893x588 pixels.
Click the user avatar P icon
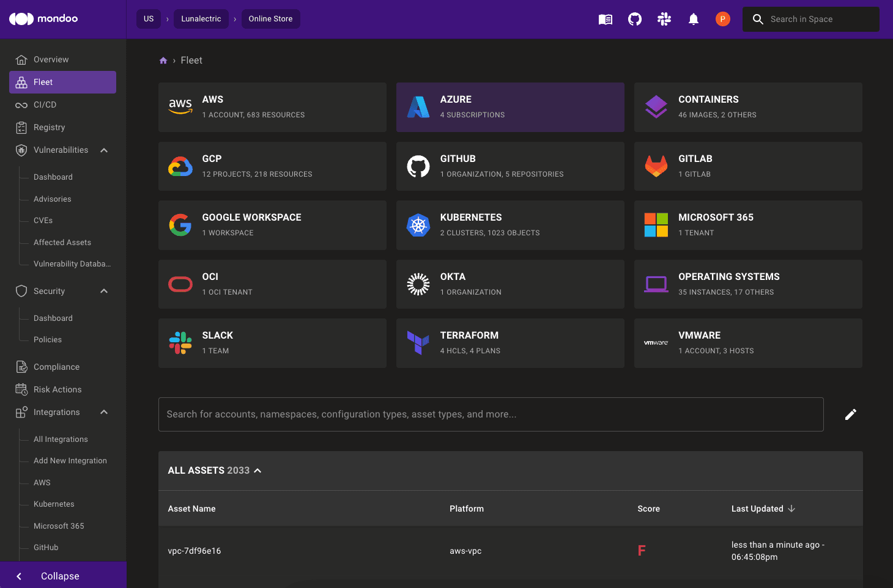pos(722,20)
